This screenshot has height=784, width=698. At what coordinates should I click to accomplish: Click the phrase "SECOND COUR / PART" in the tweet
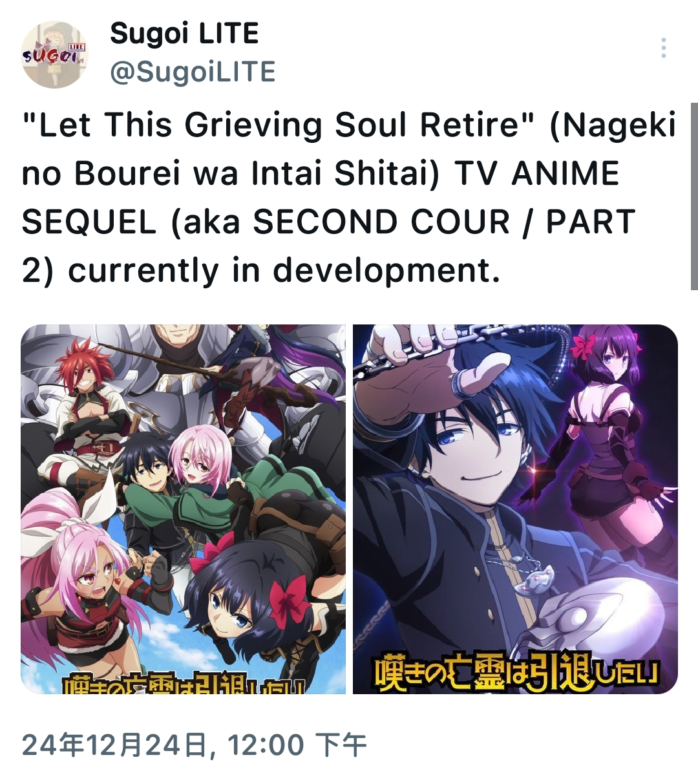click(444, 222)
